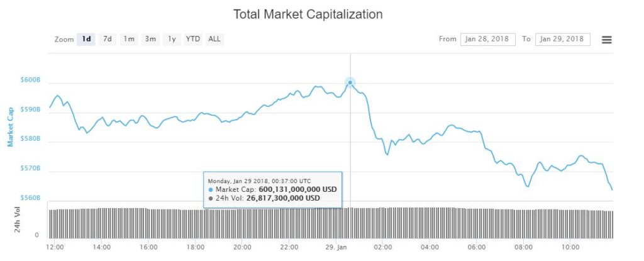Set zoom to 1m range
The width and height of the screenshot is (644, 261).
coord(129,39)
